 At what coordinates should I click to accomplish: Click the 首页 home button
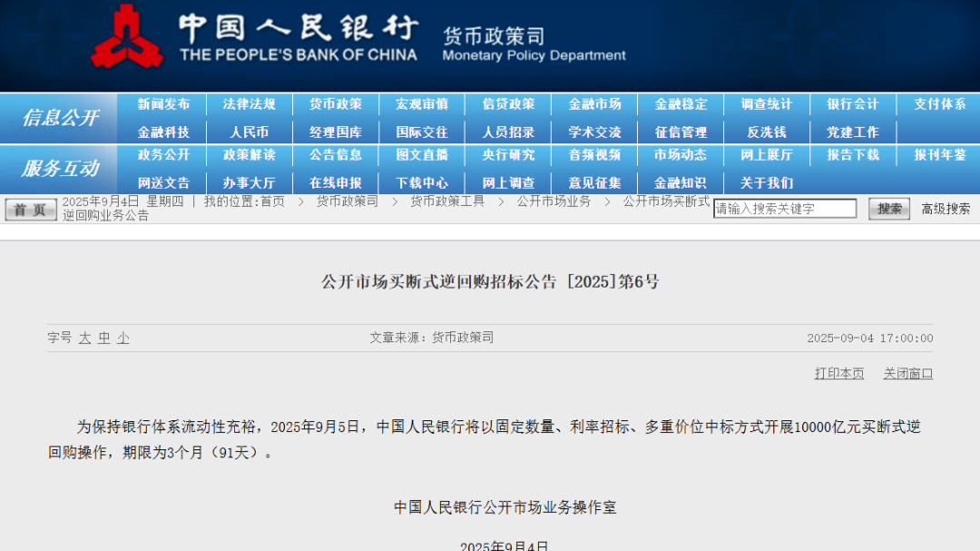point(31,210)
